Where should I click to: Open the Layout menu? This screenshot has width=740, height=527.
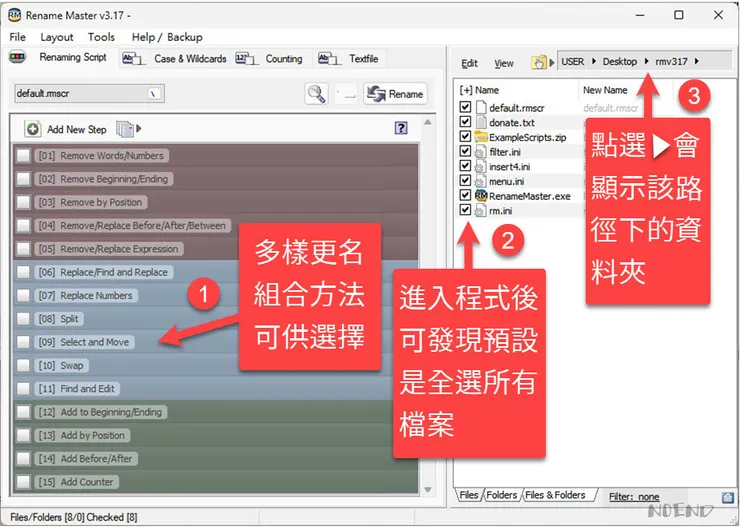tap(57, 37)
